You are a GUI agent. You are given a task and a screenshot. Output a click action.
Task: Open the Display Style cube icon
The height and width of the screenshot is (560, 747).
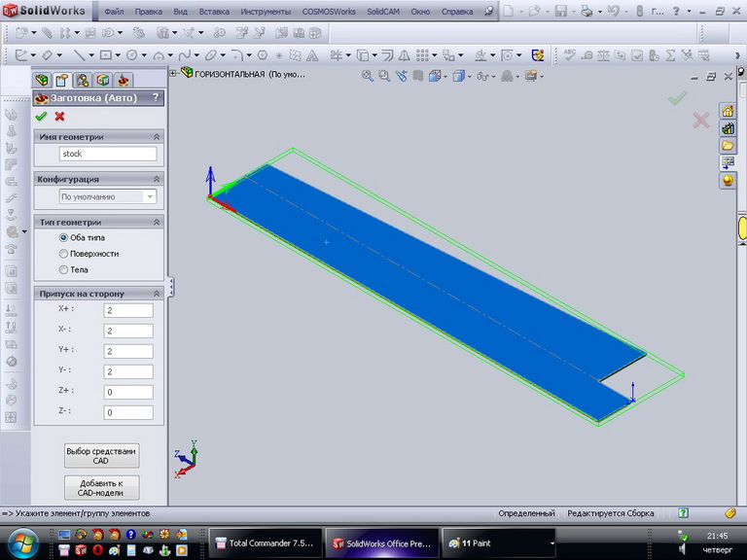(458, 76)
